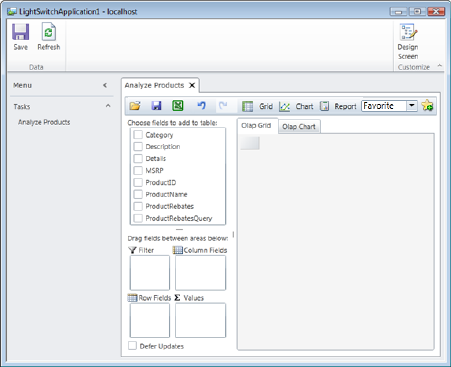451x367 pixels.
Task: Check the Details field
Action: [x=138, y=159]
